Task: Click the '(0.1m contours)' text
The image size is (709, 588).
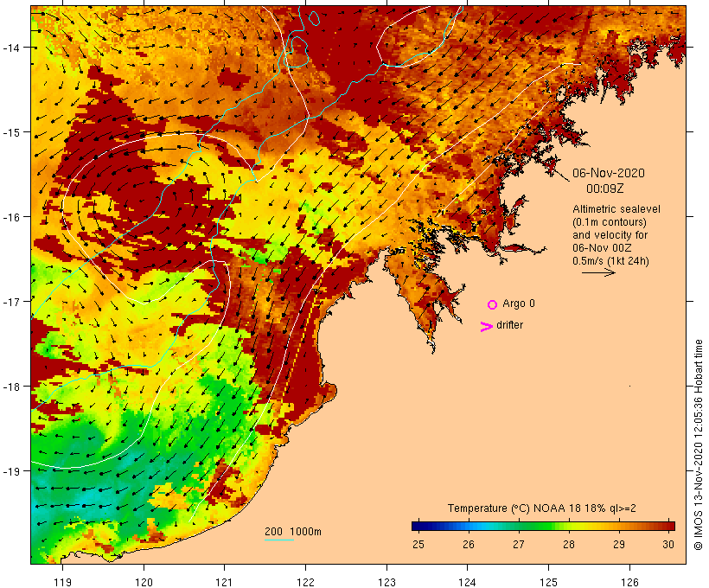Action: 610,222
